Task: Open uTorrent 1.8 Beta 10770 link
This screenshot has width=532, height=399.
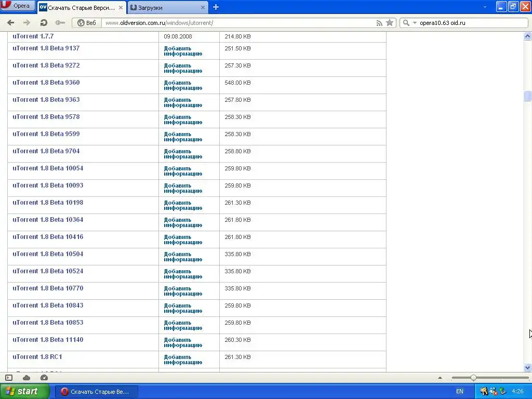Action: pyautogui.click(x=48, y=288)
